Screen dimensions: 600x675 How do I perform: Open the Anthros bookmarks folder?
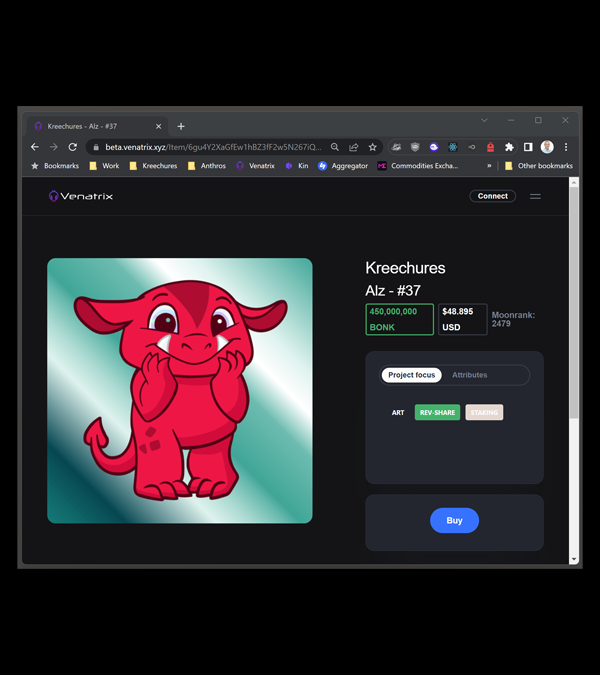click(x=207, y=166)
